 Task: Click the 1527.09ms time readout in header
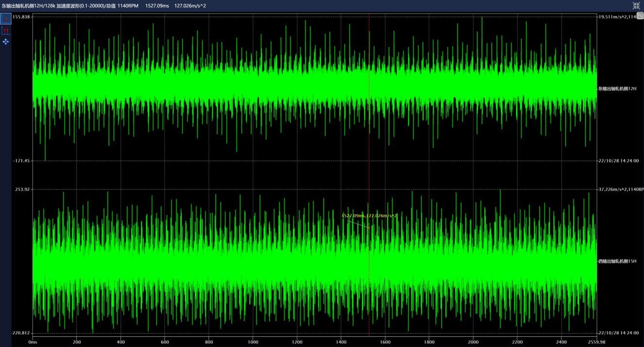(x=157, y=6)
